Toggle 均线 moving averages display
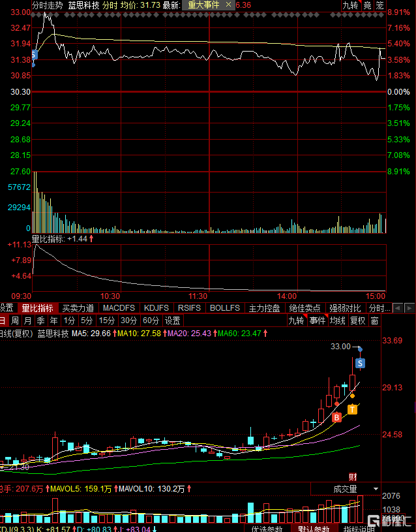Image resolution: width=416 pixels, height=532 pixels. tap(338, 321)
